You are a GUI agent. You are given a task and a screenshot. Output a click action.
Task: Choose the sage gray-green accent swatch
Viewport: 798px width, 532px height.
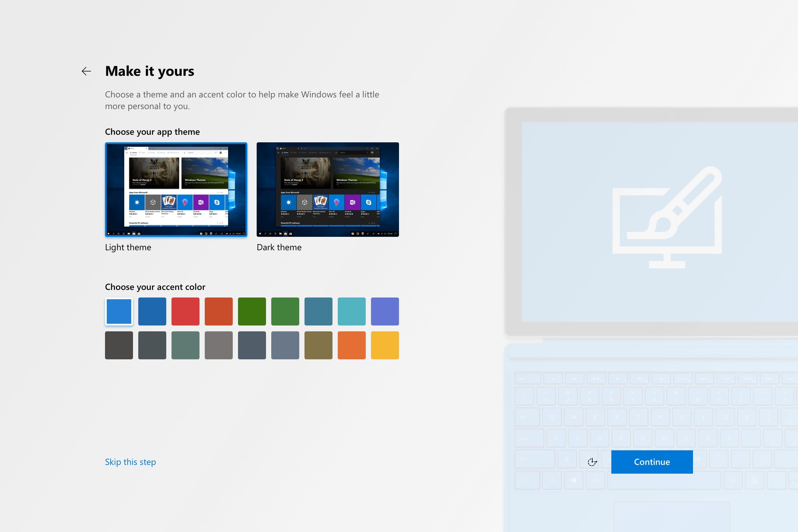(185, 345)
